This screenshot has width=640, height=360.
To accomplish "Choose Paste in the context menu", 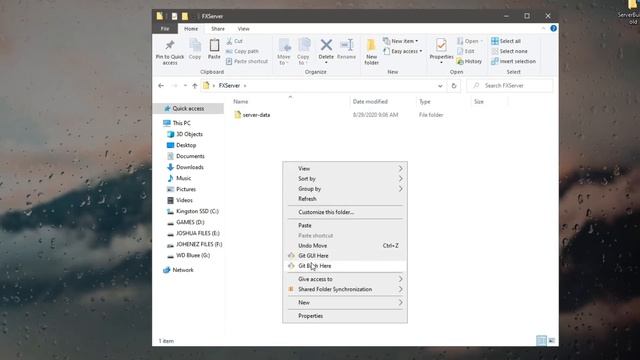I will tap(345, 225).
